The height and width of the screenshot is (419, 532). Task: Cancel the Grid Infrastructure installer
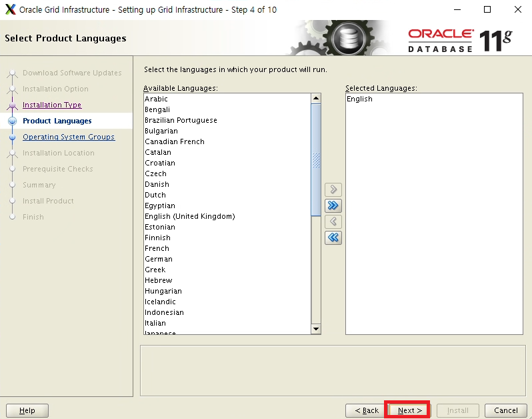pos(505,410)
